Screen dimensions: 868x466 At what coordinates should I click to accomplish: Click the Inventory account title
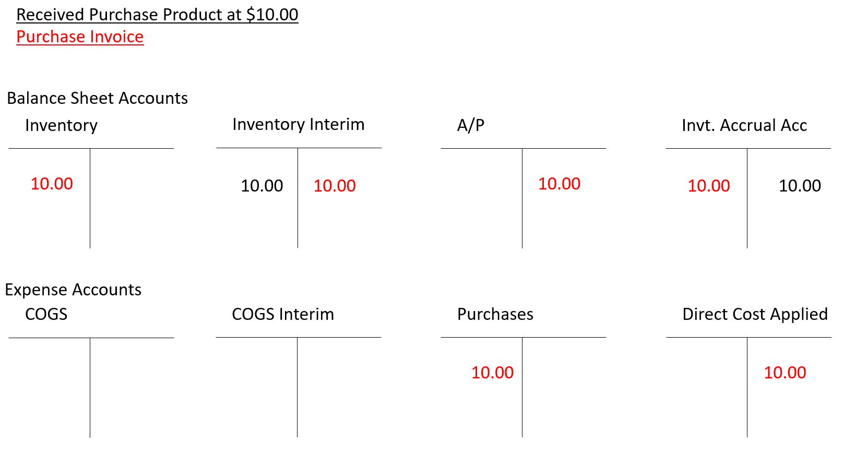click(x=61, y=125)
